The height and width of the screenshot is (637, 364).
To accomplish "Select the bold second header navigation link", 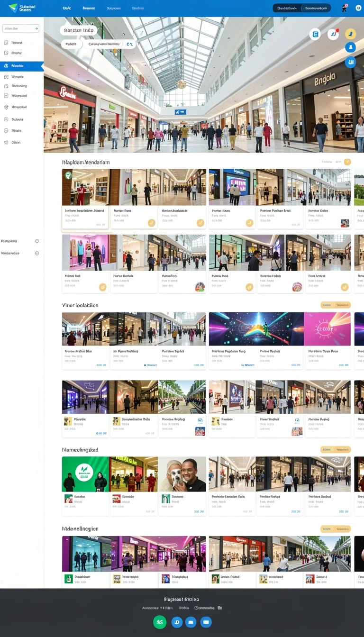I will 89,8.
